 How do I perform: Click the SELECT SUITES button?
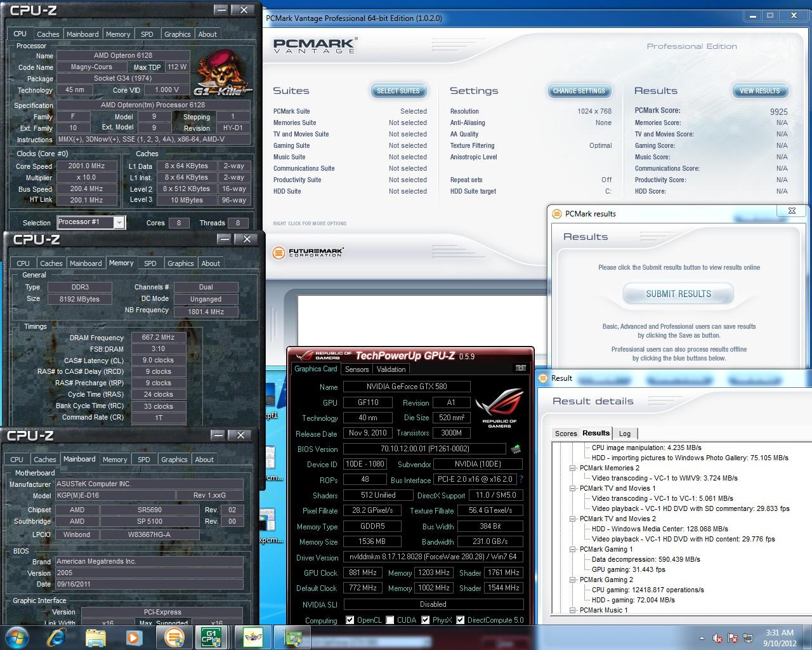click(x=398, y=91)
